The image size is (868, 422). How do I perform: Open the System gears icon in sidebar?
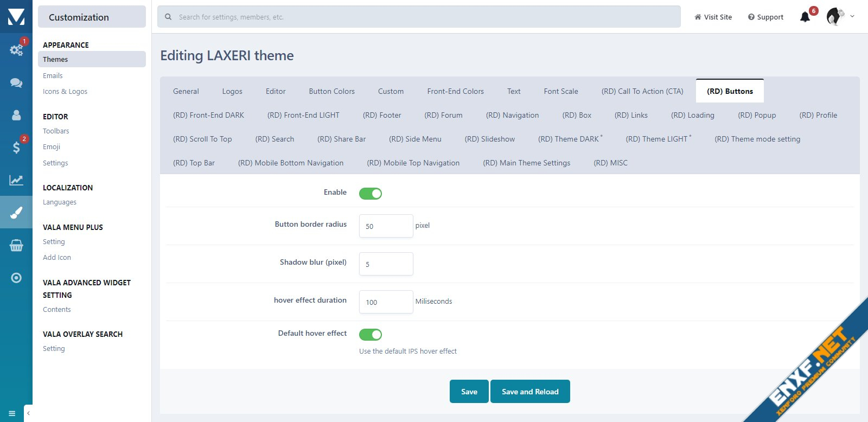(x=16, y=50)
